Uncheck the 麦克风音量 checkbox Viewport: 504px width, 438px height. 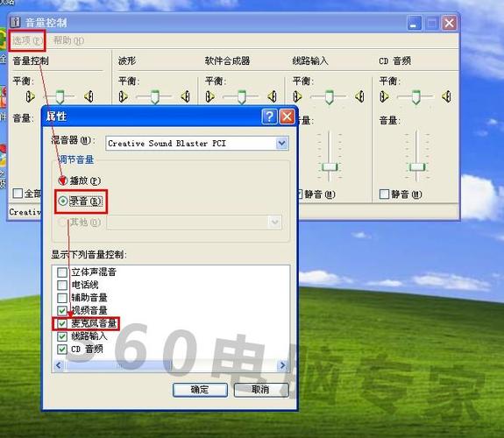[62, 323]
